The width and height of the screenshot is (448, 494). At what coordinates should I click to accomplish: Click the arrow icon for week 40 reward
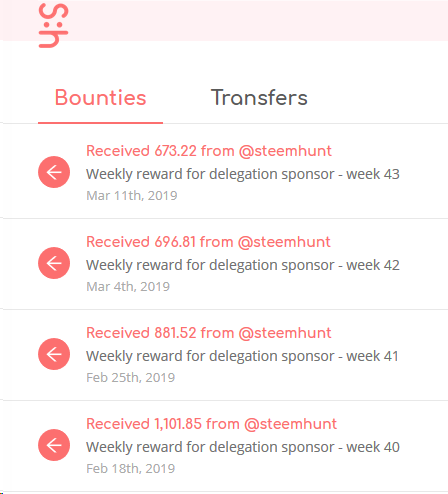[54, 445]
